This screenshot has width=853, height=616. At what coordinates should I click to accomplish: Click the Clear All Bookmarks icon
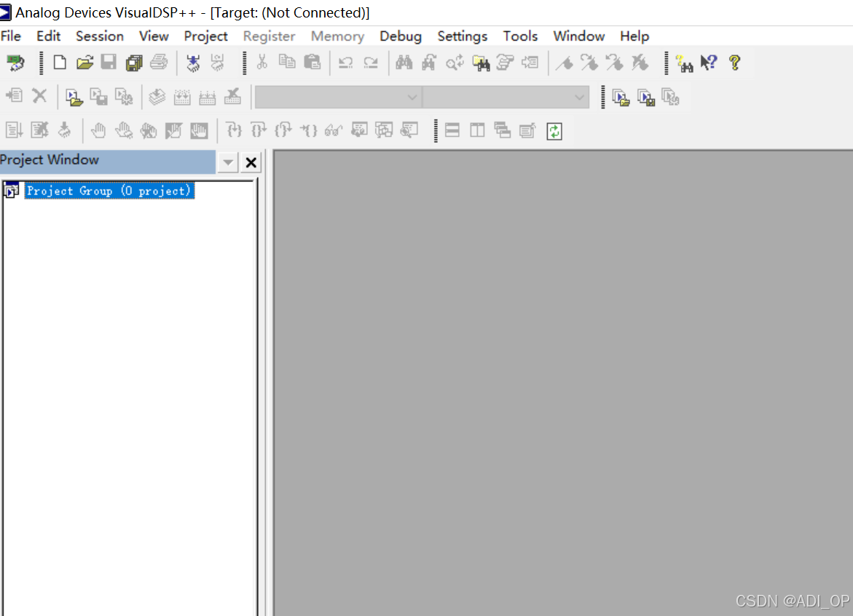pos(640,63)
